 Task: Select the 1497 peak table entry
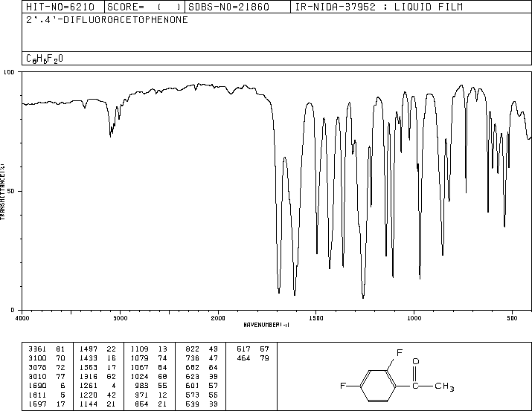click(97, 349)
